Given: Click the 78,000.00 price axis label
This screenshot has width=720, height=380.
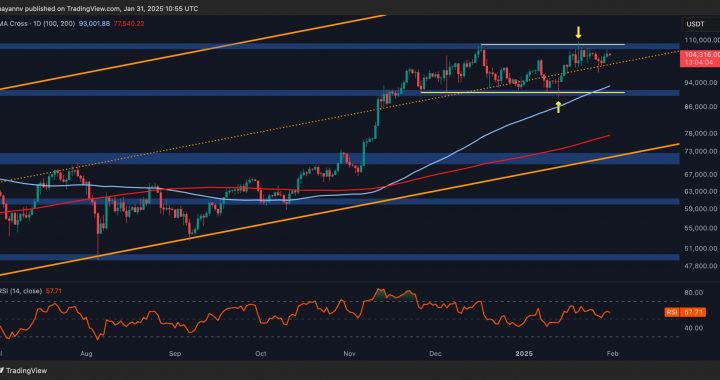Looking at the screenshot, I should click(701, 134).
